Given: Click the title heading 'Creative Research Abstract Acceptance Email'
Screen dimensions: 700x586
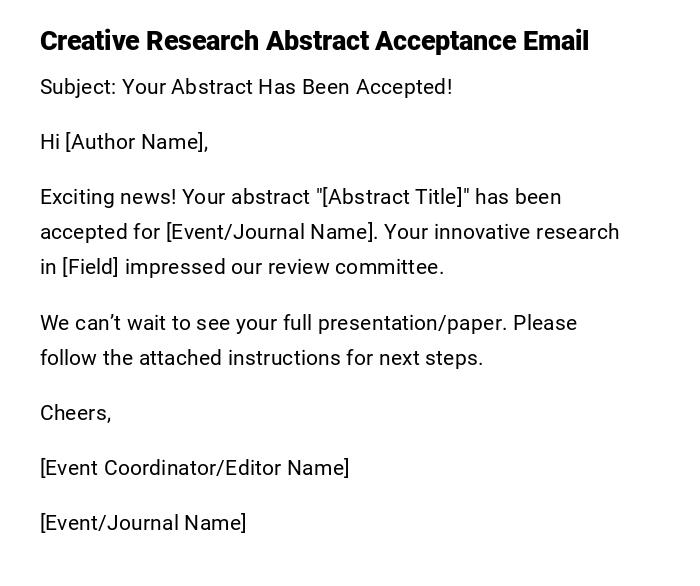Looking at the screenshot, I should 314,41.
